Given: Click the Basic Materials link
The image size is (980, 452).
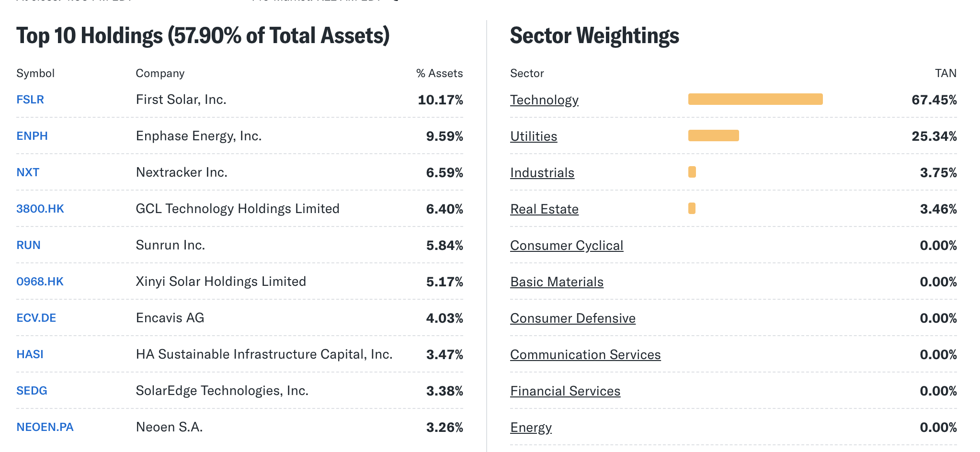Looking at the screenshot, I should [557, 282].
